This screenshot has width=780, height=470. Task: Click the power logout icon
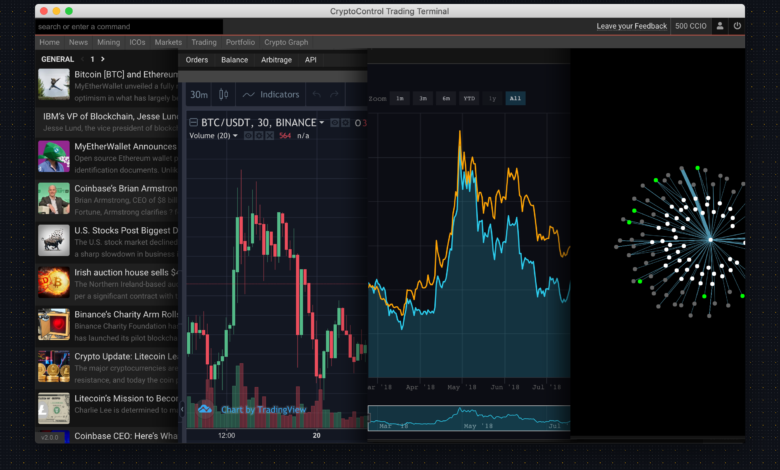point(737,26)
